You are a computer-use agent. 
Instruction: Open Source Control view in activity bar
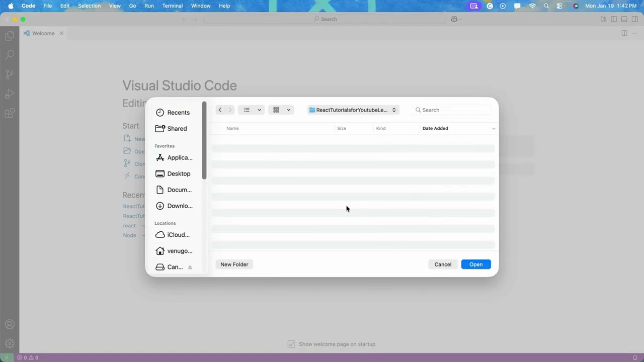pyautogui.click(x=9, y=74)
